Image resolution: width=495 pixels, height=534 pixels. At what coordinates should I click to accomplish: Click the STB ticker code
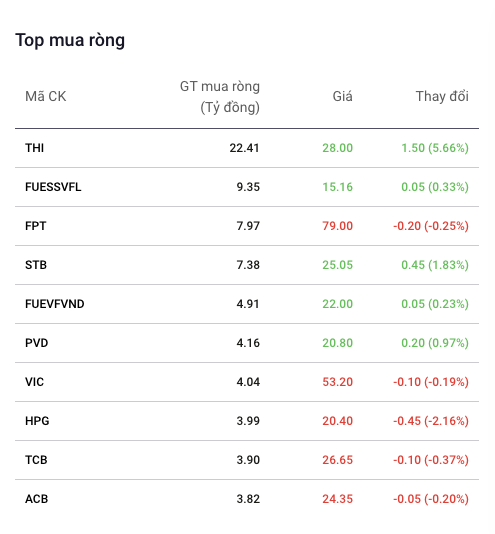36,265
